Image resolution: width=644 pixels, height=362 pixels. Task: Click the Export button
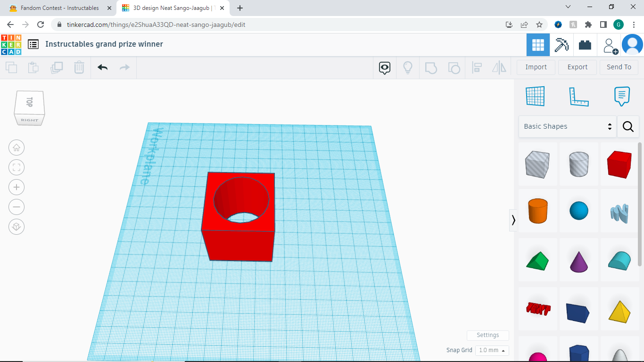tap(577, 67)
